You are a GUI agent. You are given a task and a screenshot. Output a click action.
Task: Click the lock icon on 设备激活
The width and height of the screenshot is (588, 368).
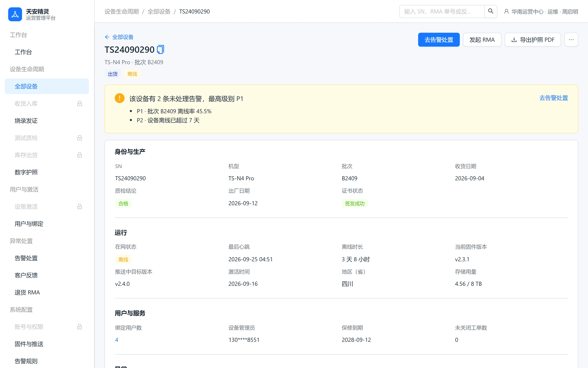pyautogui.click(x=79, y=207)
